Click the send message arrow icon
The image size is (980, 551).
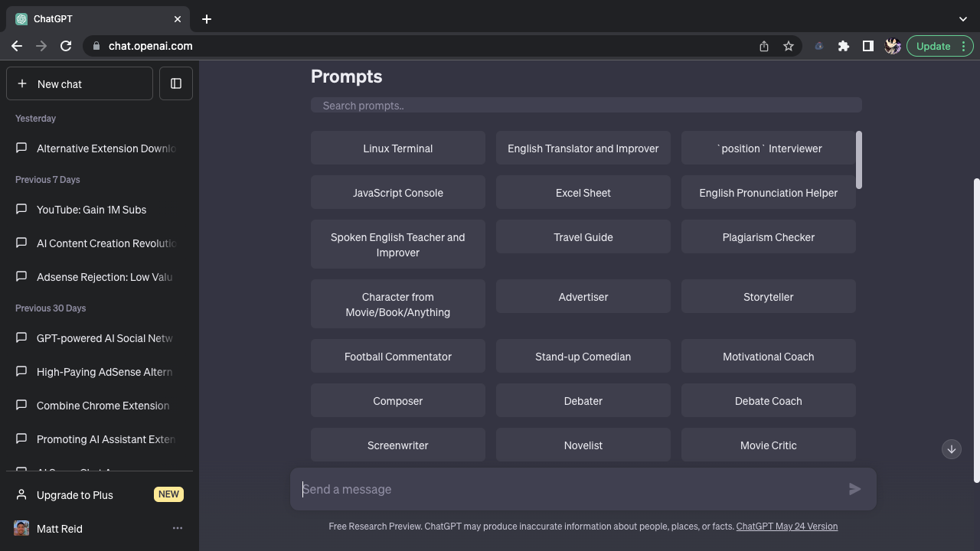coord(855,489)
